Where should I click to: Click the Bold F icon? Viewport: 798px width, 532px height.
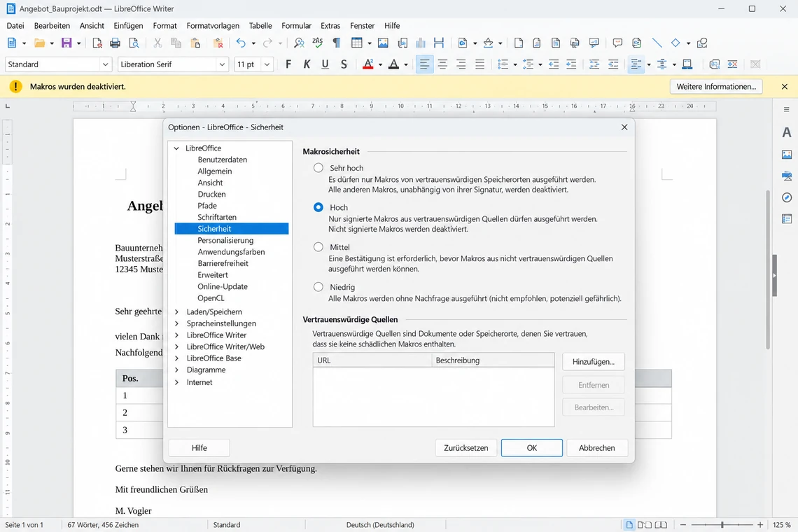288,64
